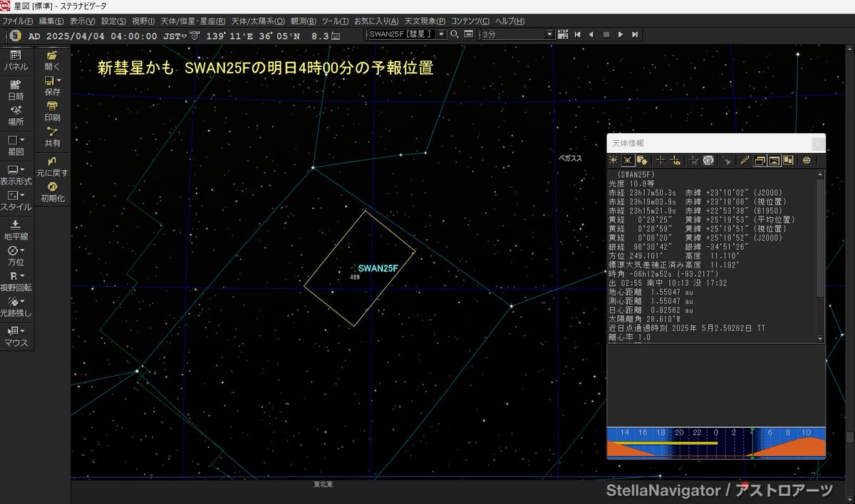This screenshot has width=855, height=504.
Task: Click the ペガスス constellation label
Action: 570,159
